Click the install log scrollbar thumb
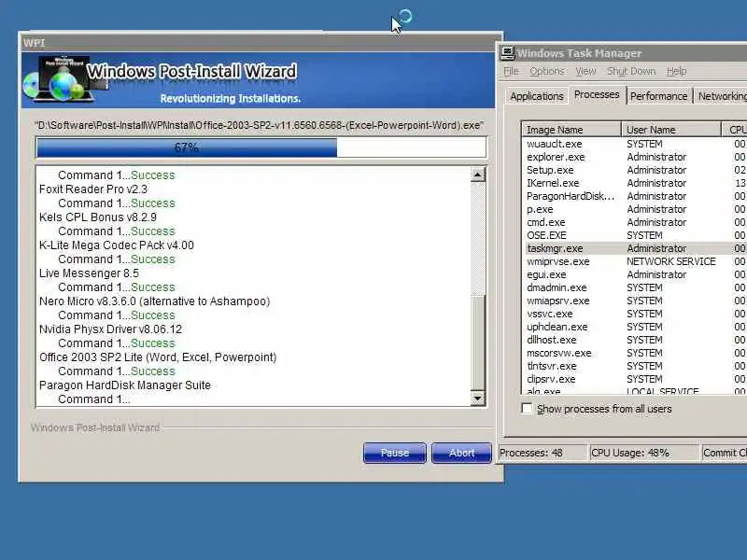 click(x=477, y=342)
